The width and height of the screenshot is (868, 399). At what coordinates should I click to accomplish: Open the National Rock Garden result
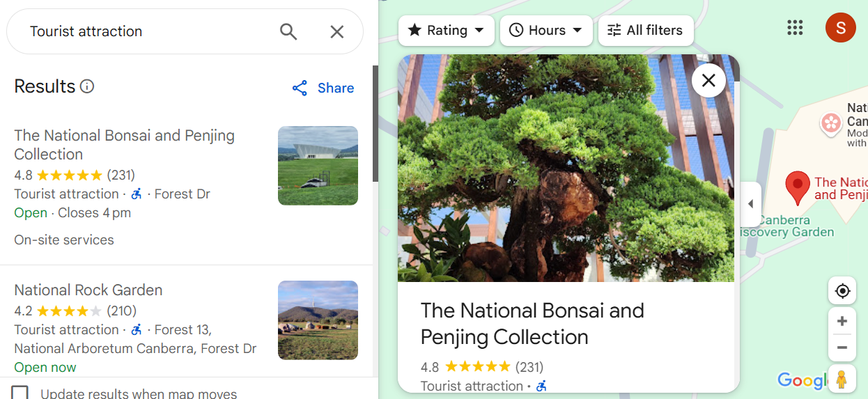coord(88,290)
